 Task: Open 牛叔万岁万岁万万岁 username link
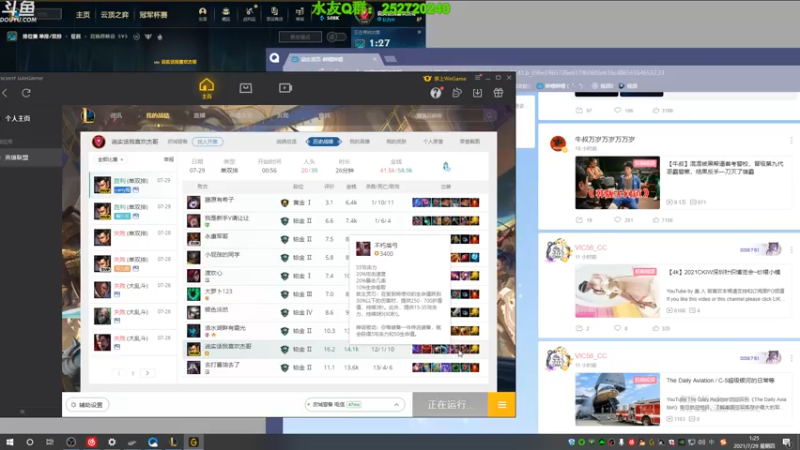click(605, 139)
